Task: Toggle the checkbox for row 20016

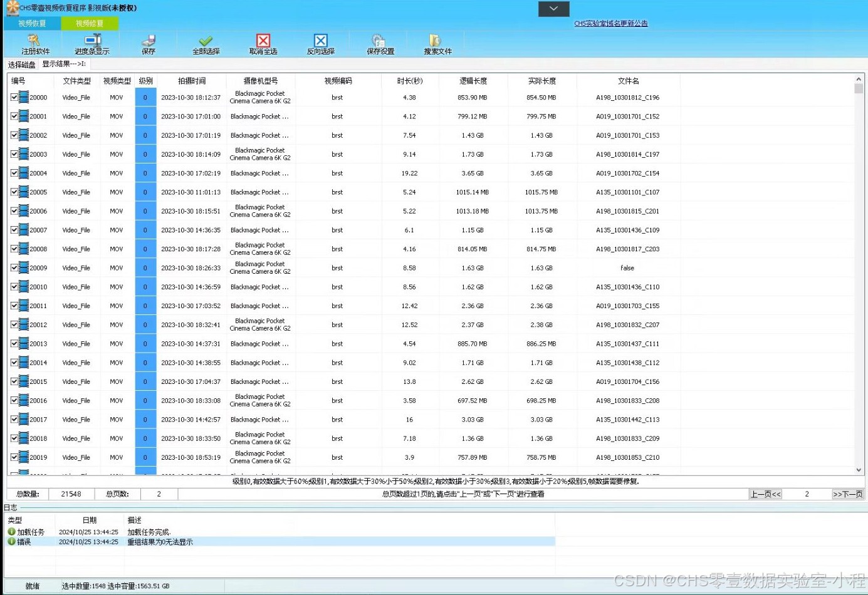Action: click(x=14, y=401)
